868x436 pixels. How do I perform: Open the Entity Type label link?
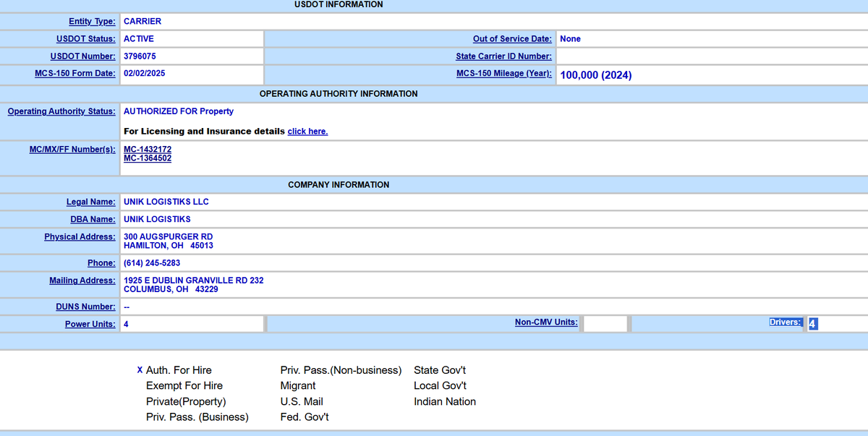tap(92, 22)
